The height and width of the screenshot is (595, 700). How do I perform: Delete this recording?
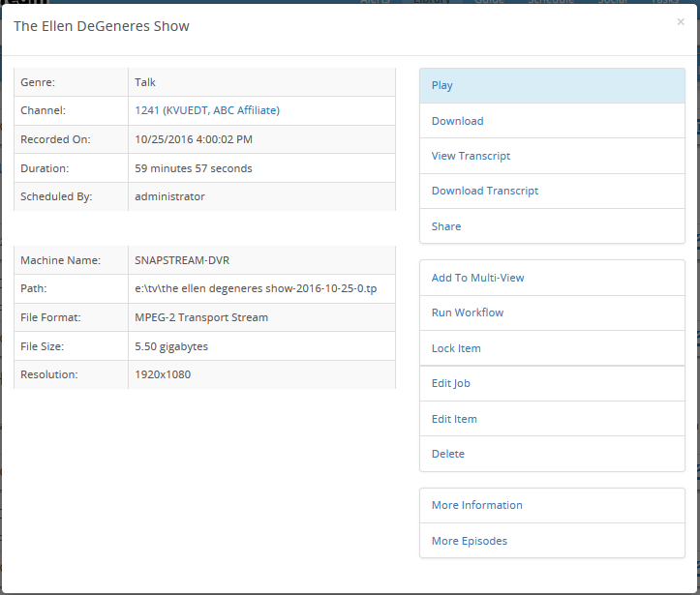tap(552, 454)
